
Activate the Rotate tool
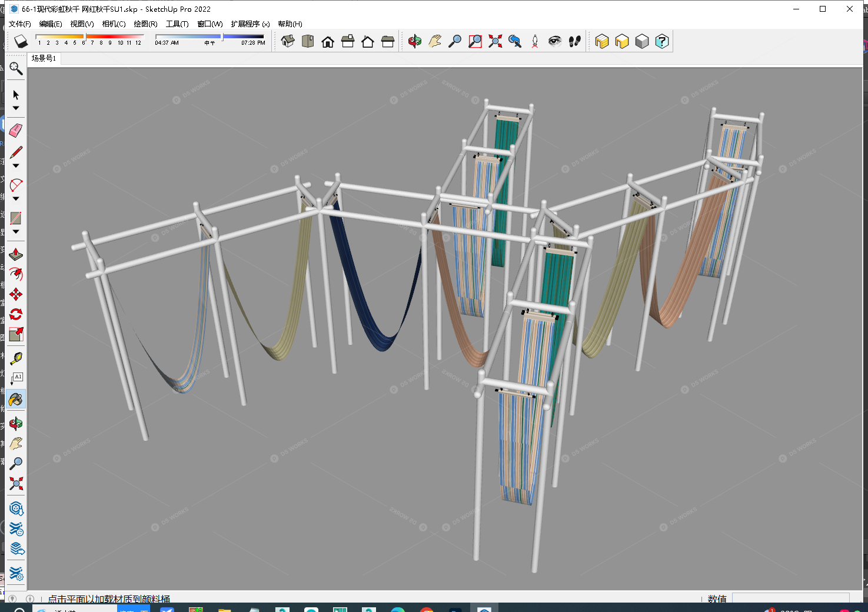[16, 314]
